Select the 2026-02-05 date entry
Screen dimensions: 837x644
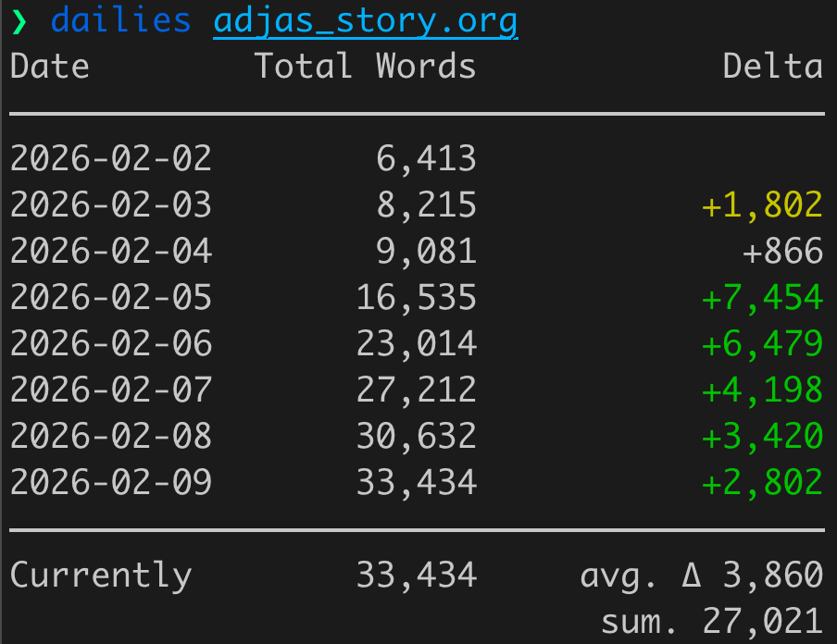(111, 298)
